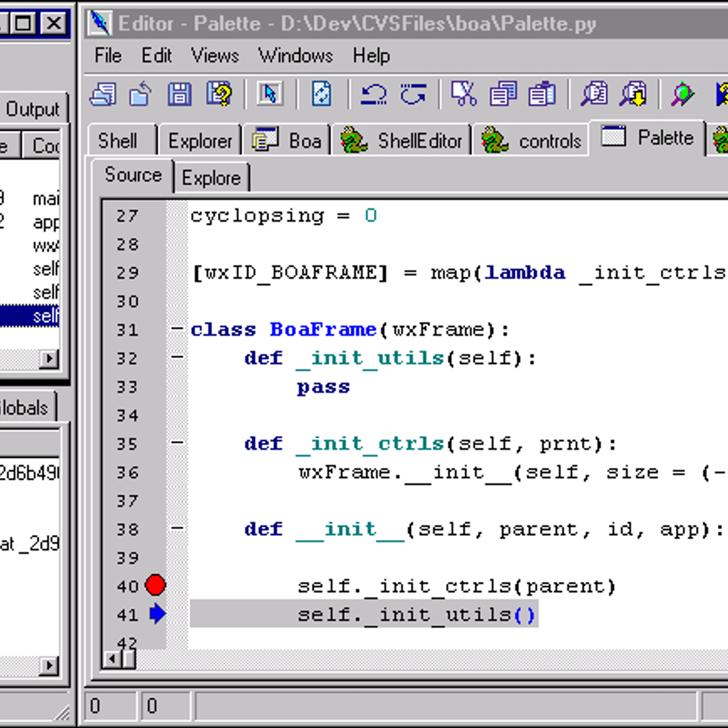The width and height of the screenshot is (728, 728).
Task: Paste from clipboard via the paste icon
Action: point(541,94)
